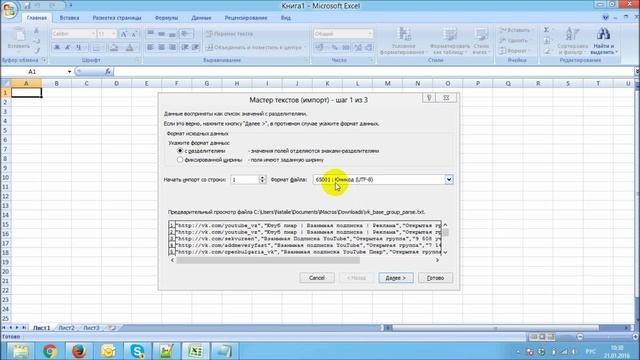Image resolution: width=640 pixels, height=360 pixels.
Task: Switch to the Лист3 sheet tab
Action: click(x=91, y=328)
